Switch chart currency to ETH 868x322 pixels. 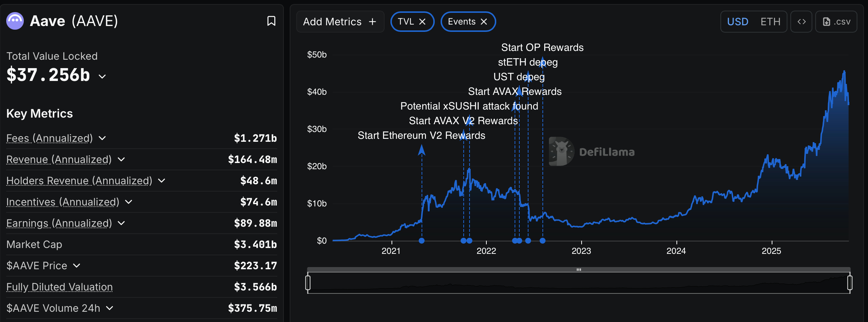click(x=770, y=22)
